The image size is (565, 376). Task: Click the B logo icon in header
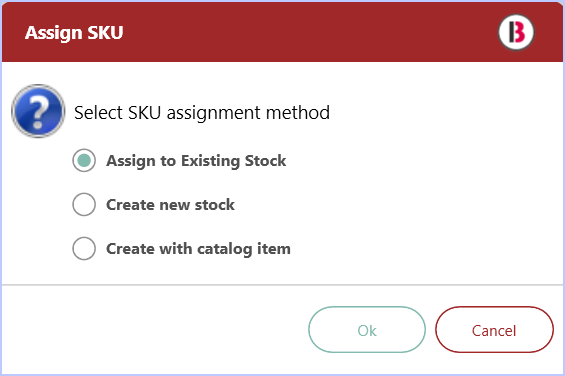point(516,32)
